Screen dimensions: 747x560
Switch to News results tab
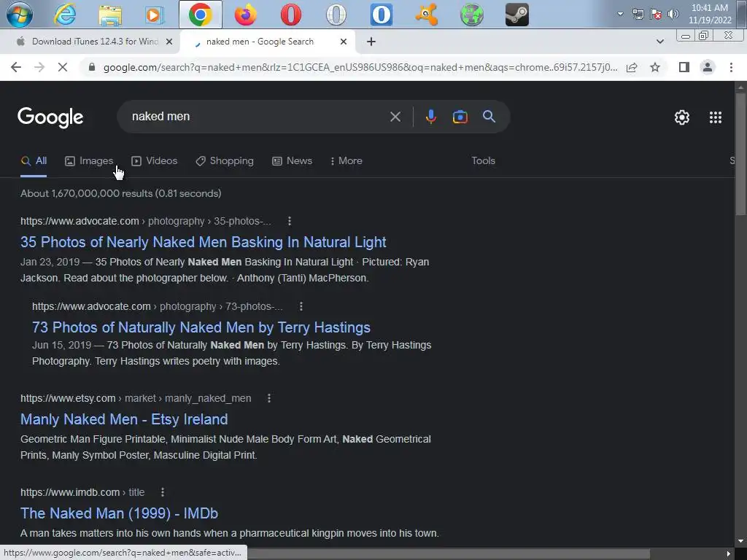(292, 161)
